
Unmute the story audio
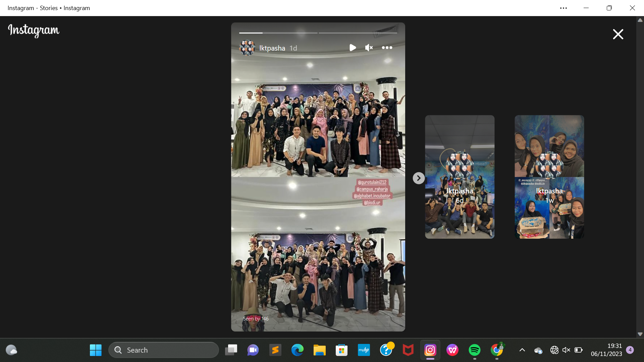click(369, 48)
